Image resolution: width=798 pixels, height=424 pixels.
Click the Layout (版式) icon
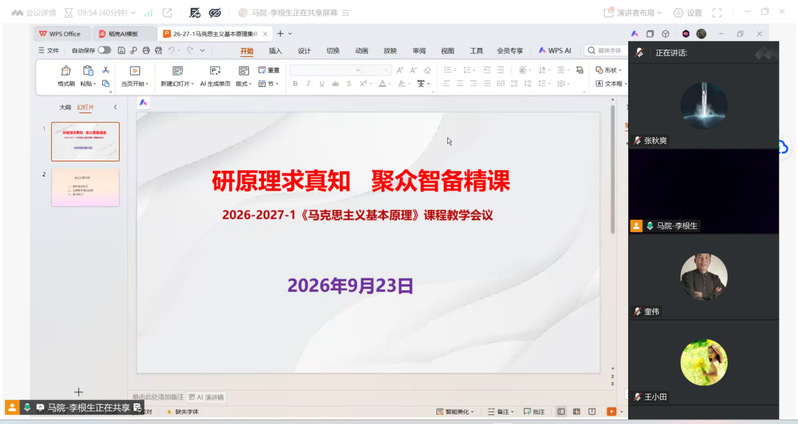244,71
